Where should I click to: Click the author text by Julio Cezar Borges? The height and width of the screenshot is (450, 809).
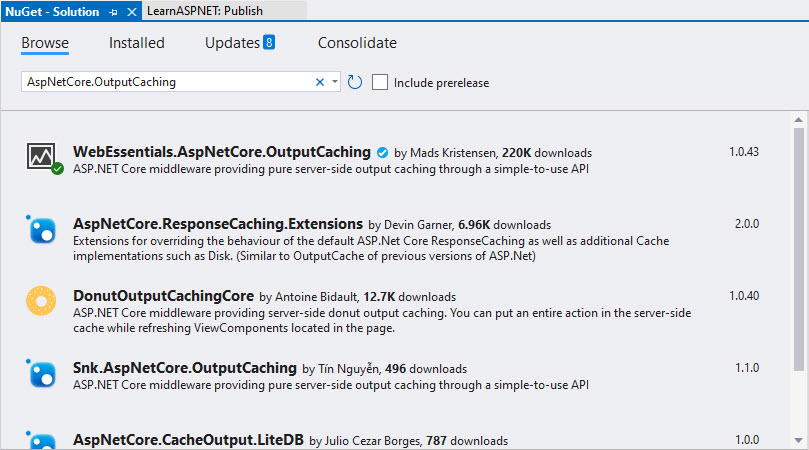click(366, 441)
